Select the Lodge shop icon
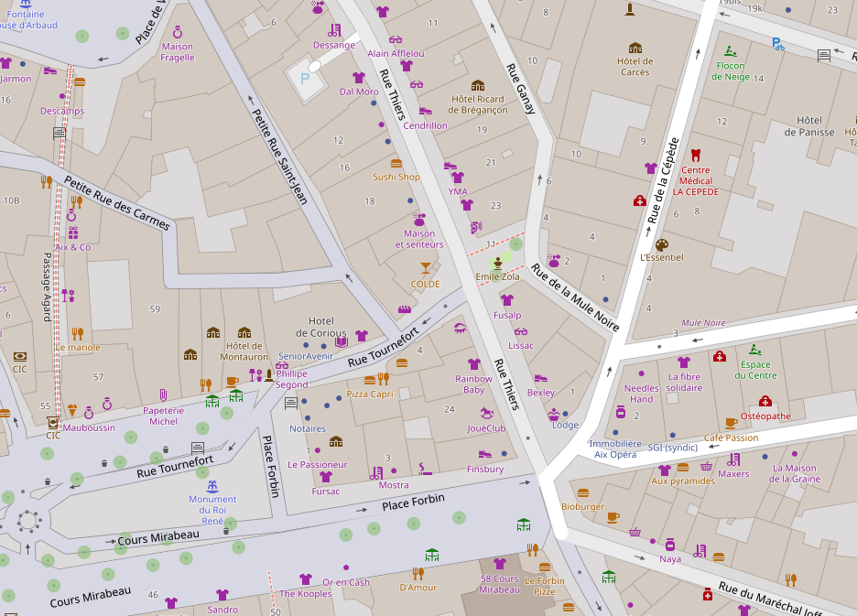The height and width of the screenshot is (616, 857). 553,414
